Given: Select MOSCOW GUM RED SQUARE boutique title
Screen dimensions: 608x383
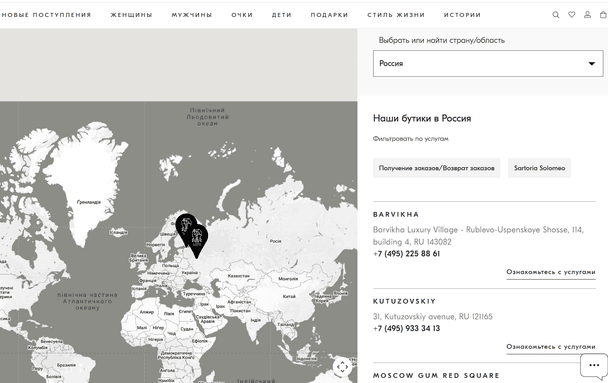Looking at the screenshot, I should (x=436, y=375).
